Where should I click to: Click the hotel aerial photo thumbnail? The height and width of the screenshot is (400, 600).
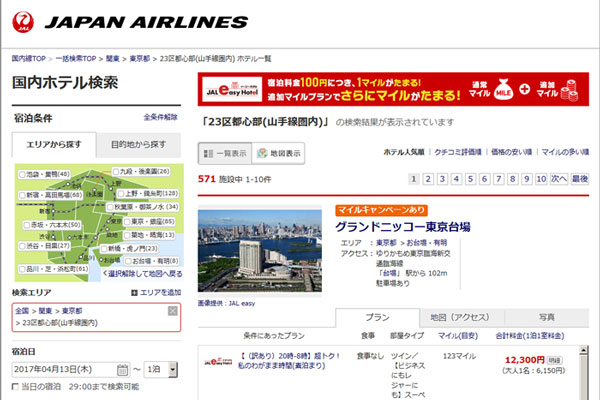[x=260, y=251]
